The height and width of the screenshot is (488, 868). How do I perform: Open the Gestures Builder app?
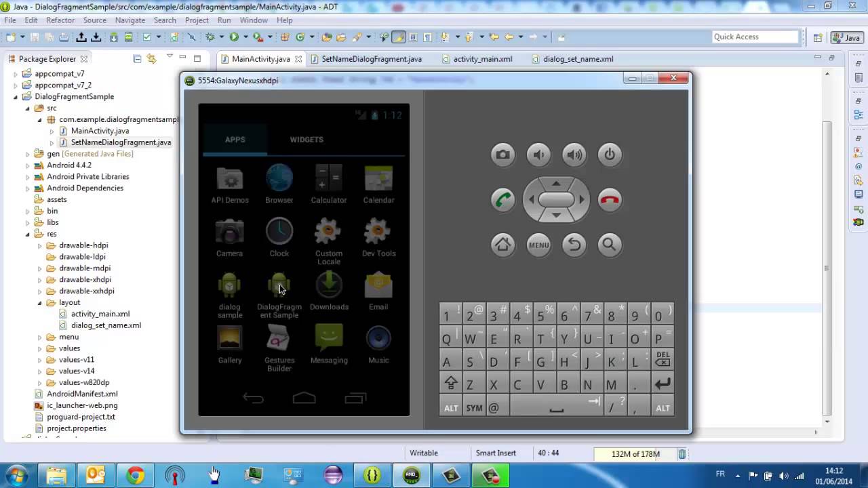click(x=279, y=349)
